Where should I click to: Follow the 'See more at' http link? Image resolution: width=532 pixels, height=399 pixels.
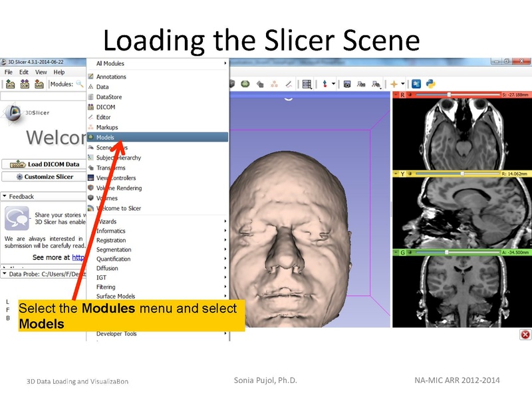click(x=78, y=257)
